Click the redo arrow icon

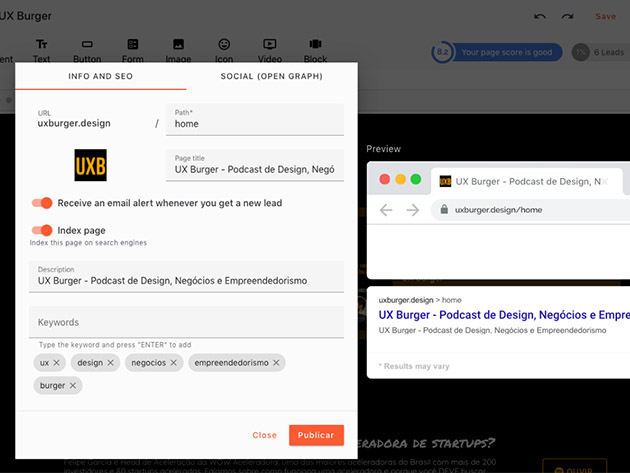click(567, 16)
